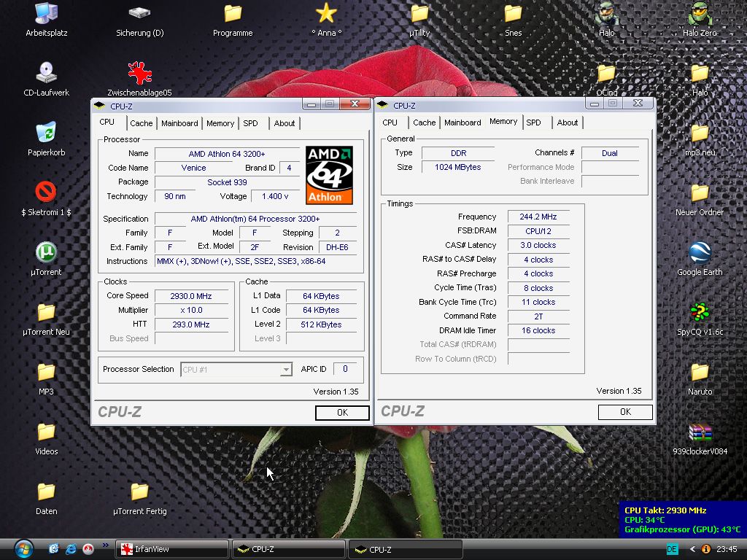
Task: Click the memory Frequency 244.2 MHz field
Action: [538, 217]
